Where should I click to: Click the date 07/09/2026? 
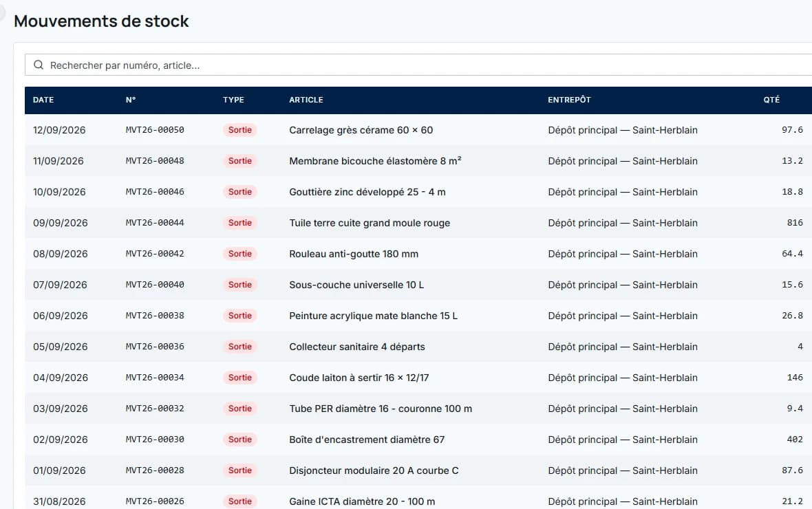60,285
